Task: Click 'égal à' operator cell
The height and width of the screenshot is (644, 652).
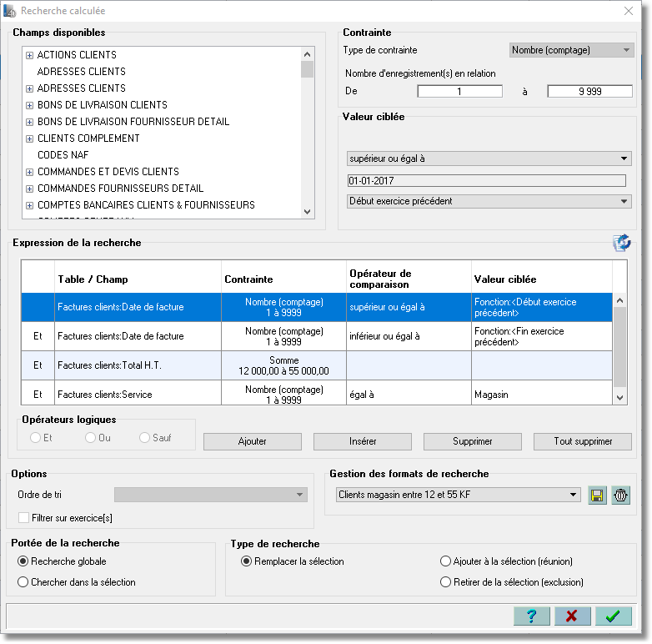Action: pos(409,394)
